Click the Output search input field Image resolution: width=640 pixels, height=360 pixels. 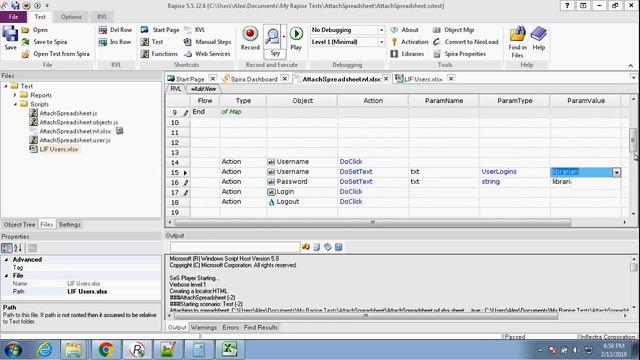[235, 247]
